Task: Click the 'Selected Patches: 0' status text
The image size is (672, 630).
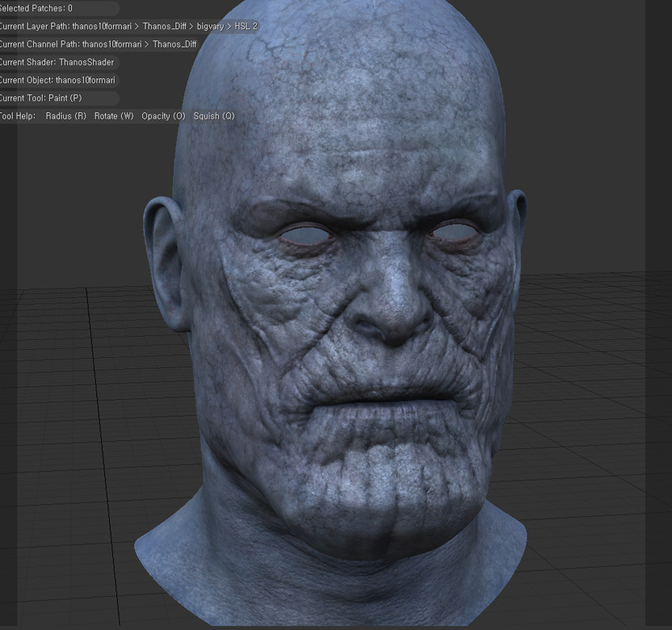Action: tap(36, 8)
